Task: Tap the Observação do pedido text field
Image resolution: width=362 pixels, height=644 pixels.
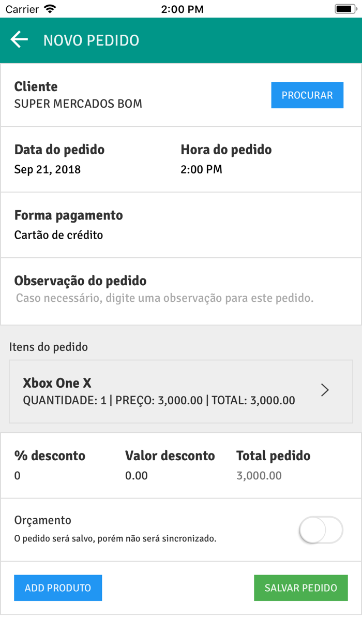Action: click(x=165, y=298)
